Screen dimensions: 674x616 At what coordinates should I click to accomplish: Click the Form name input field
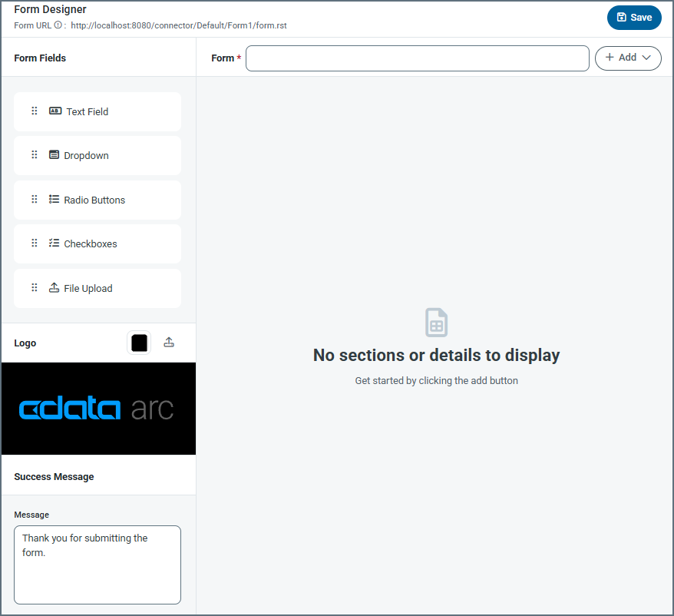(x=417, y=58)
